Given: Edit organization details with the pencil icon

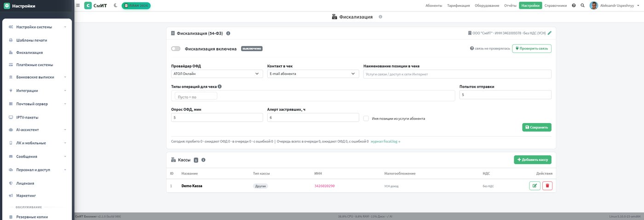Looking at the screenshot, I should tap(549, 33).
